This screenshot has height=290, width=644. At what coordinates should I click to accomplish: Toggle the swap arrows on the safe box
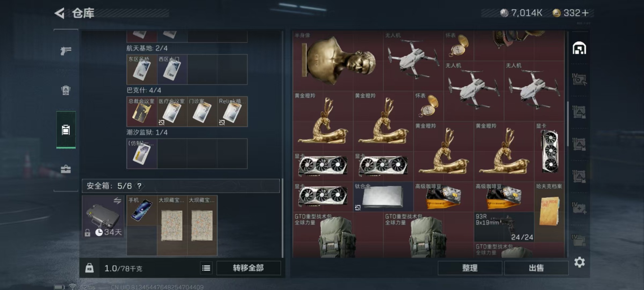click(x=117, y=201)
